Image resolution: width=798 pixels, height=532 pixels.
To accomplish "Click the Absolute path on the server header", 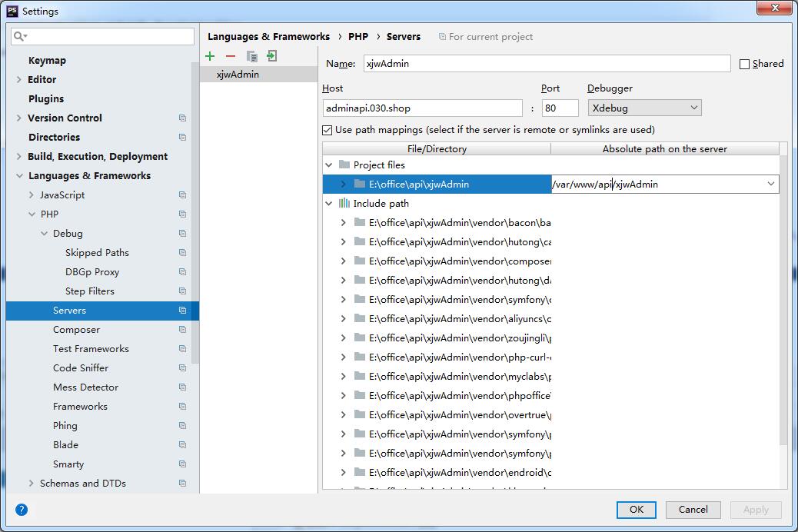I will (665, 148).
